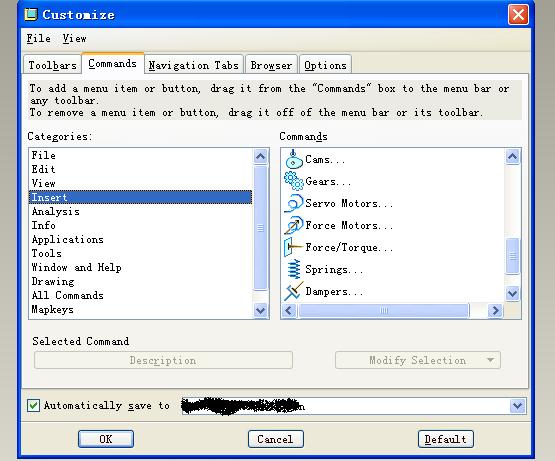Select the Mapkeys category
Image resolution: width=555 pixels, height=461 pixels.
point(141,309)
